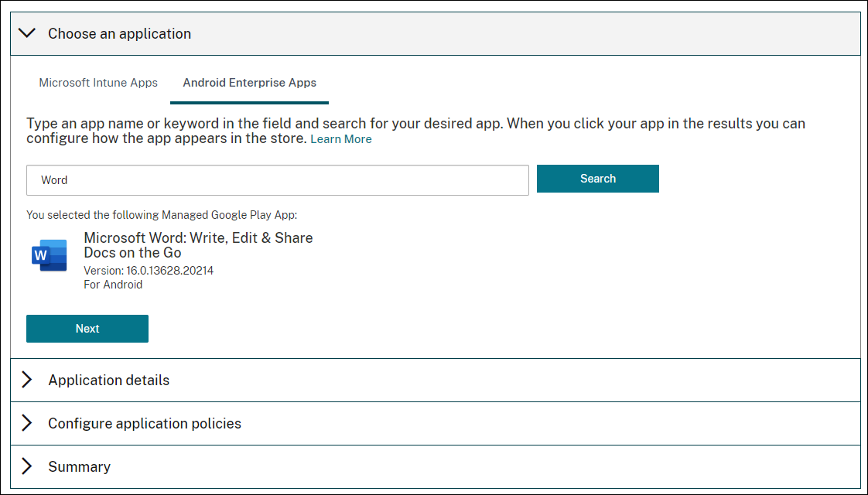Screen dimensions: 868x495
Task: Open the Configure application policies label
Action: click(x=145, y=424)
